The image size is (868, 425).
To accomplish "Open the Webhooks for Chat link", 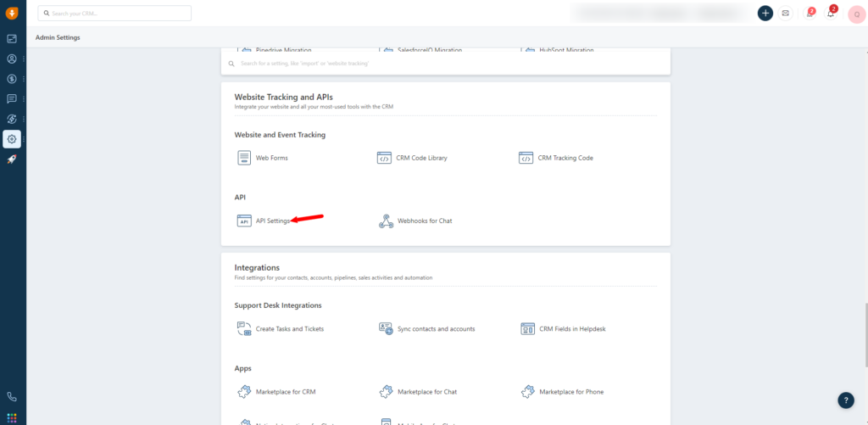I will 425,221.
